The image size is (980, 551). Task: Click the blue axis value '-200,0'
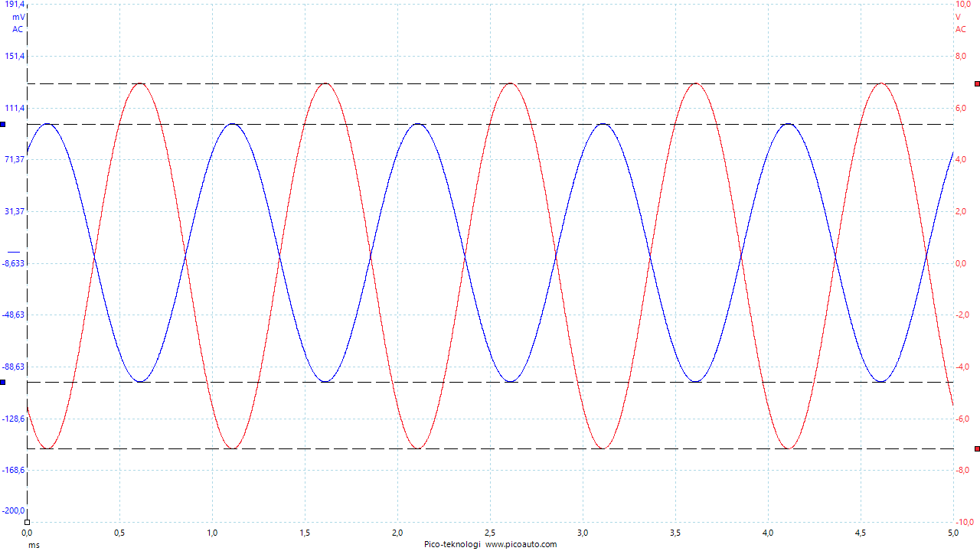(x=14, y=511)
